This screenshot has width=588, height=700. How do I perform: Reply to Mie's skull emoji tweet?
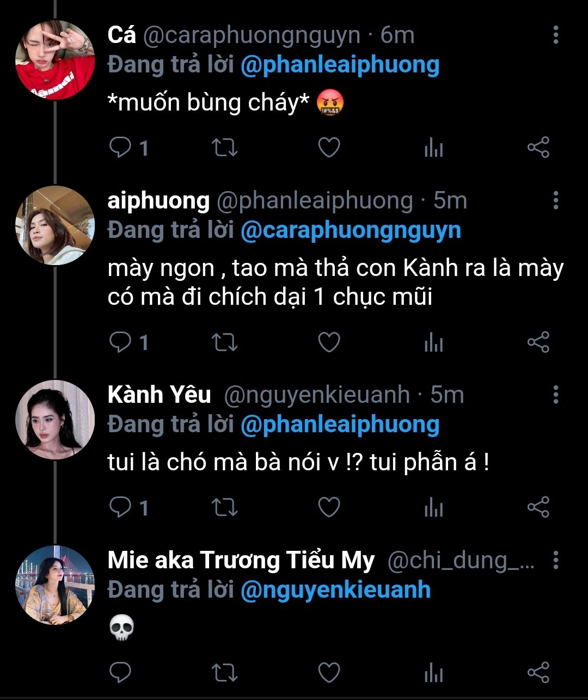(119, 673)
